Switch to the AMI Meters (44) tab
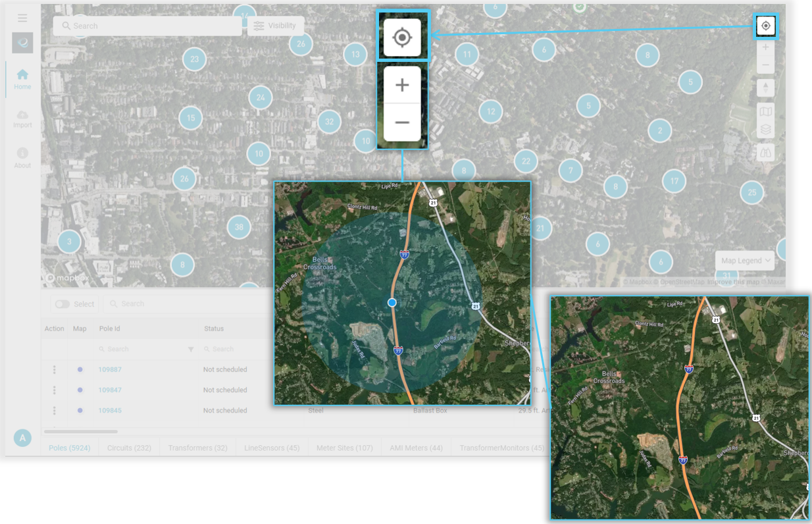Screen dimensions: 812x524 [x=416, y=448]
